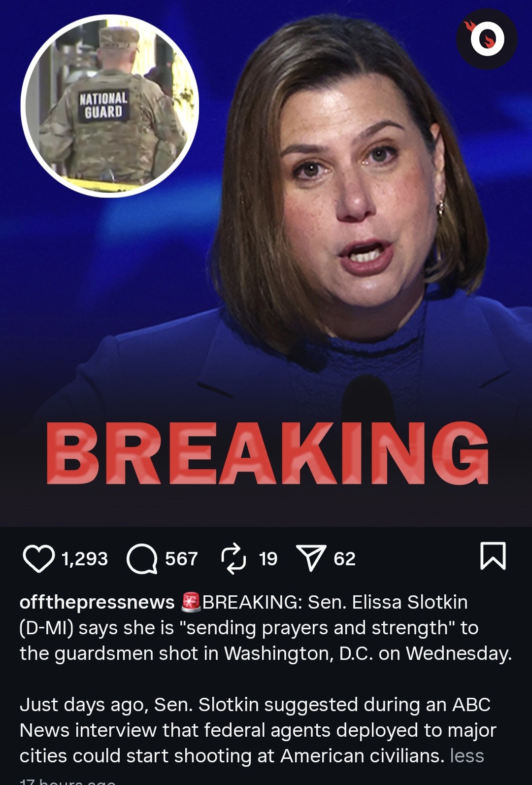Tap the flame logo badge on the image

(x=487, y=38)
